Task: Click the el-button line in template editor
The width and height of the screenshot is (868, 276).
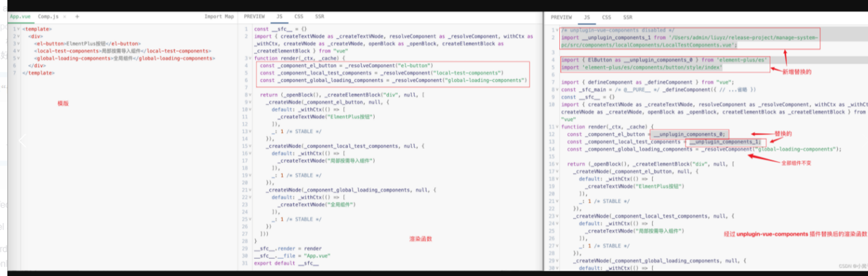Action: click(87, 44)
